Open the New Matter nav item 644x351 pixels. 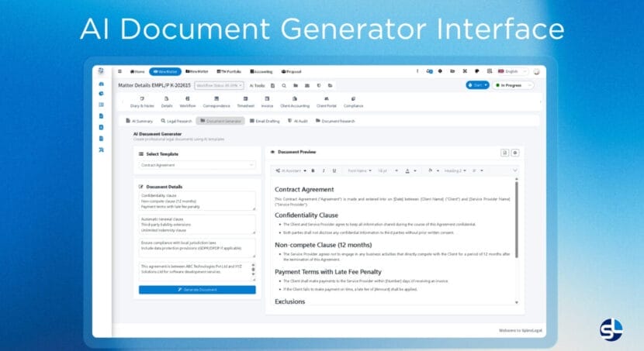tap(197, 71)
